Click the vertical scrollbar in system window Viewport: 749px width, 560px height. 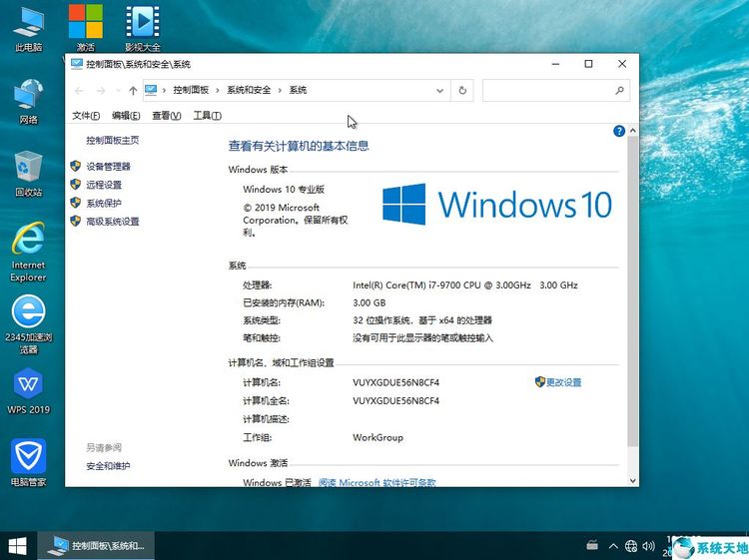coord(632,299)
